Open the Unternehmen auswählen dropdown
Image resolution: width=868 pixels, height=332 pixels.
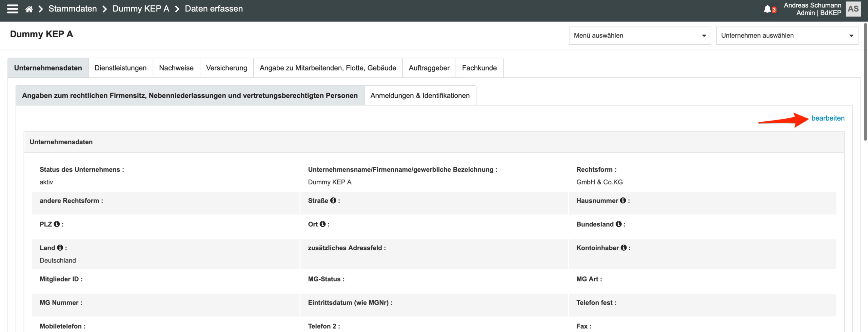pos(787,36)
